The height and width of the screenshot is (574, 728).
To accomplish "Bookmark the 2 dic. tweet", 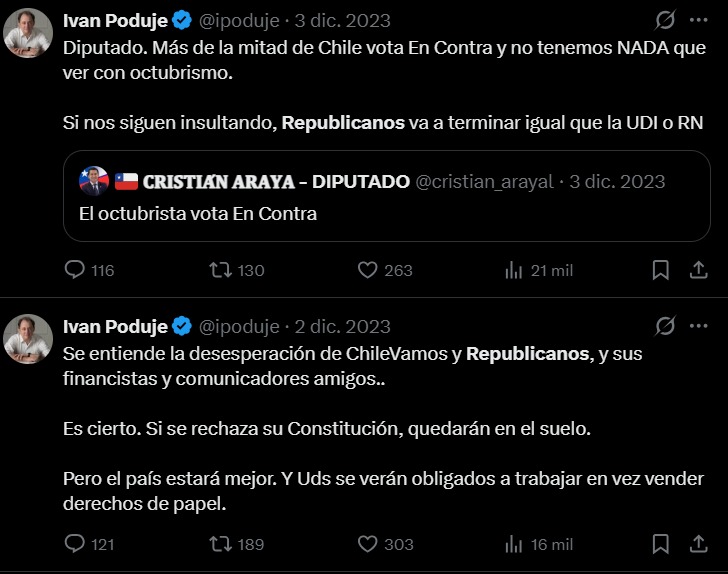I will (x=661, y=544).
